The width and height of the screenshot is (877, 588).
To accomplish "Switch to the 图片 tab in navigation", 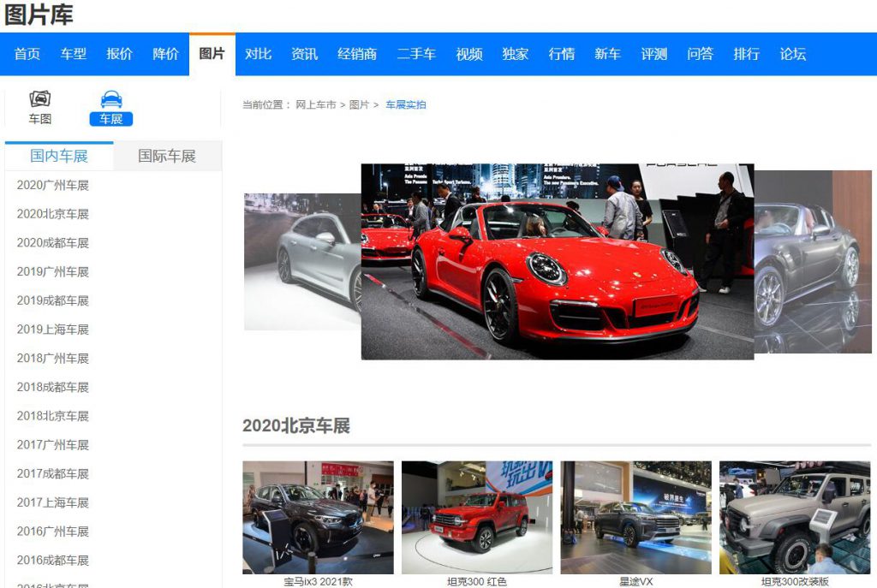I will click(212, 53).
